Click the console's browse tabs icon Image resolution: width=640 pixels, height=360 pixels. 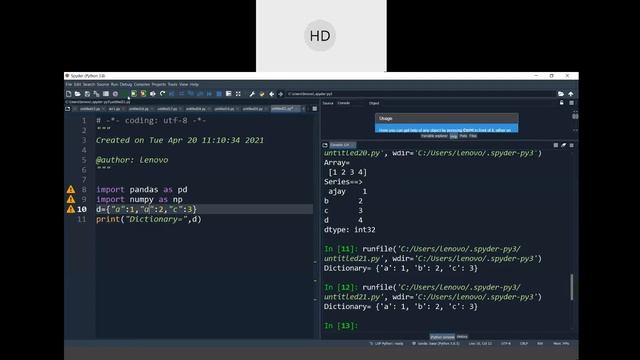[x=325, y=145]
